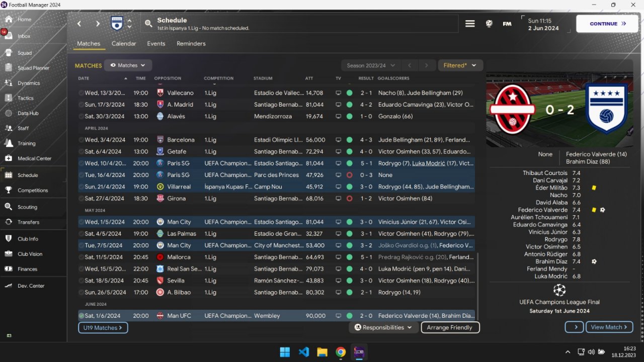Image resolution: width=644 pixels, height=362 pixels.
Task: Click the Arrange Friendly button
Action: (450, 327)
